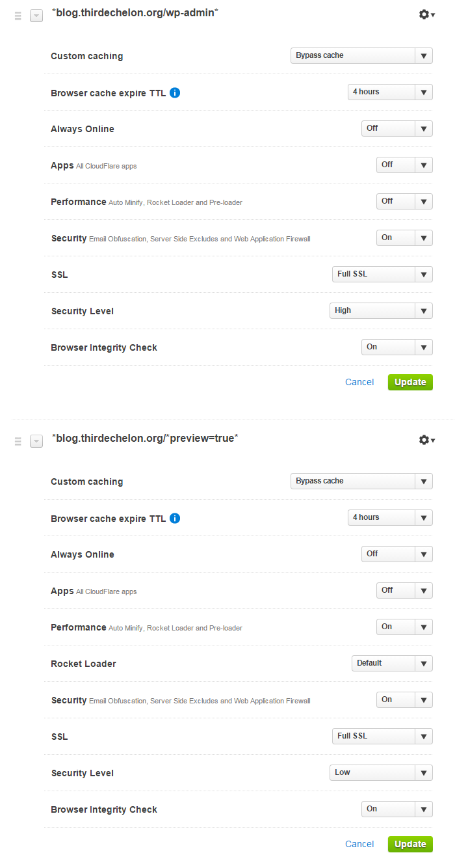Grab the drag handle of preview=true rule

(x=18, y=441)
